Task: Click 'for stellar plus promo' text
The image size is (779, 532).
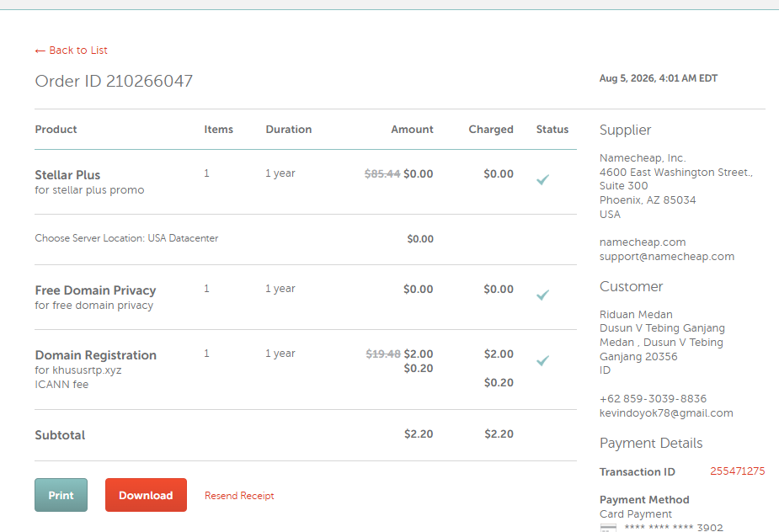Action: (x=89, y=190)
